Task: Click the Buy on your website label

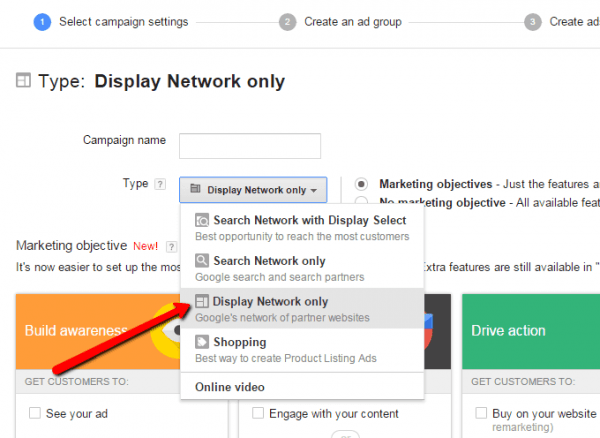Action: [x=544, y=414]
